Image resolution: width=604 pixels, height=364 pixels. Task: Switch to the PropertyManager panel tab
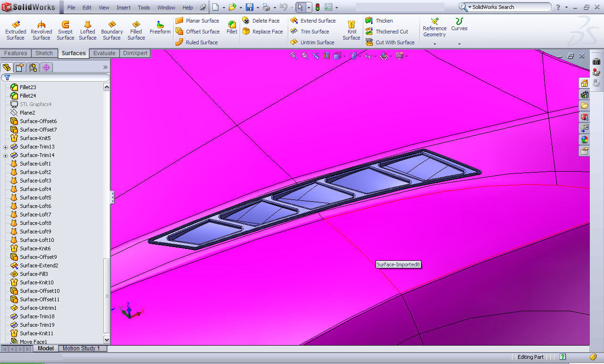click(x=20, y=67)
